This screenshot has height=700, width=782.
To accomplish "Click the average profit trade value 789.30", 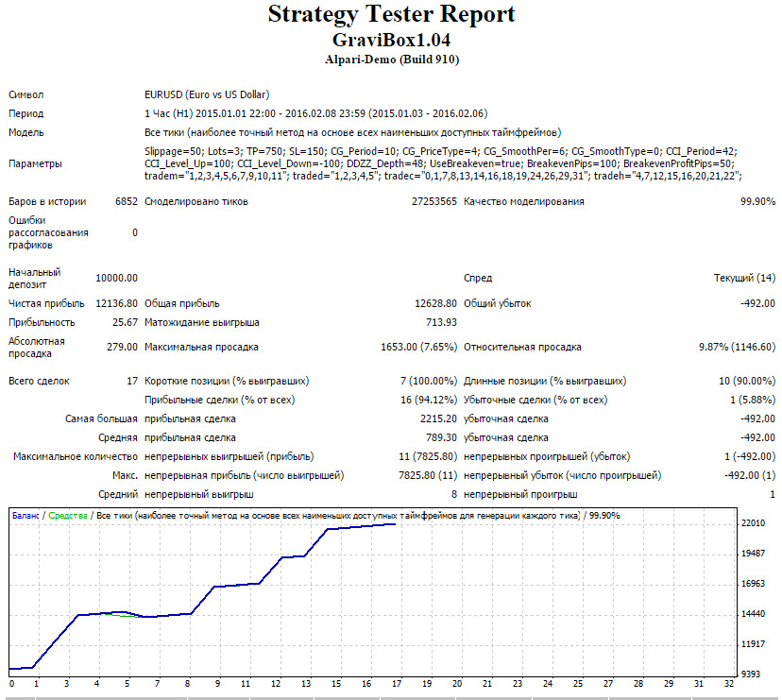I will click(441, 438).
